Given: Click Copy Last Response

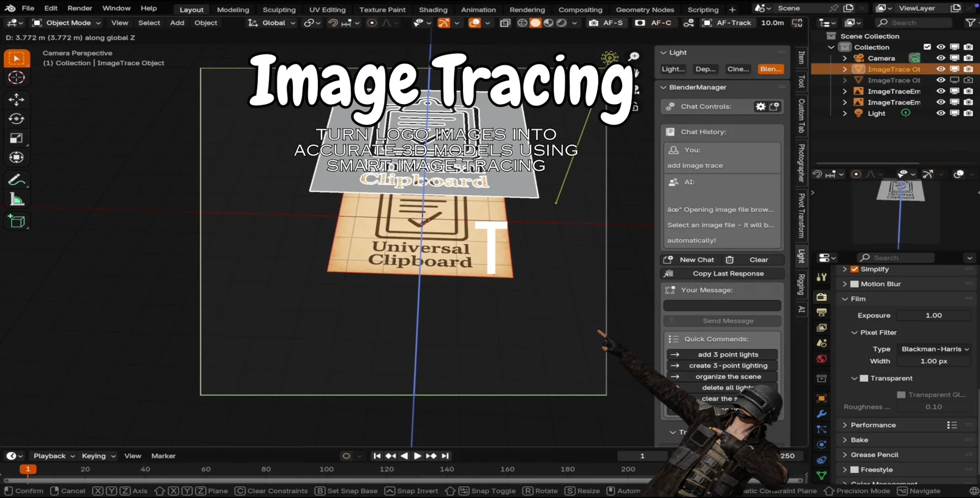Looking at the screenshot, I should pos(722,274).
